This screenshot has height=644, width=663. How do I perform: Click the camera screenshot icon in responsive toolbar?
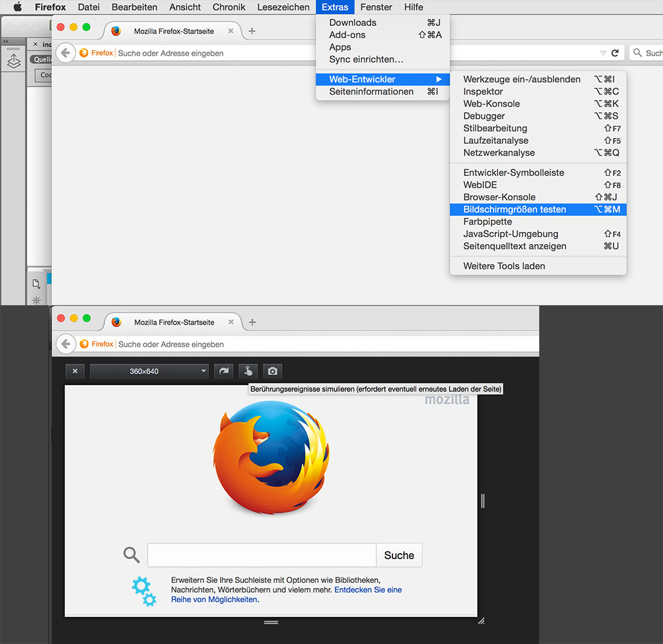pyautogui.click(x=273, y=372)
